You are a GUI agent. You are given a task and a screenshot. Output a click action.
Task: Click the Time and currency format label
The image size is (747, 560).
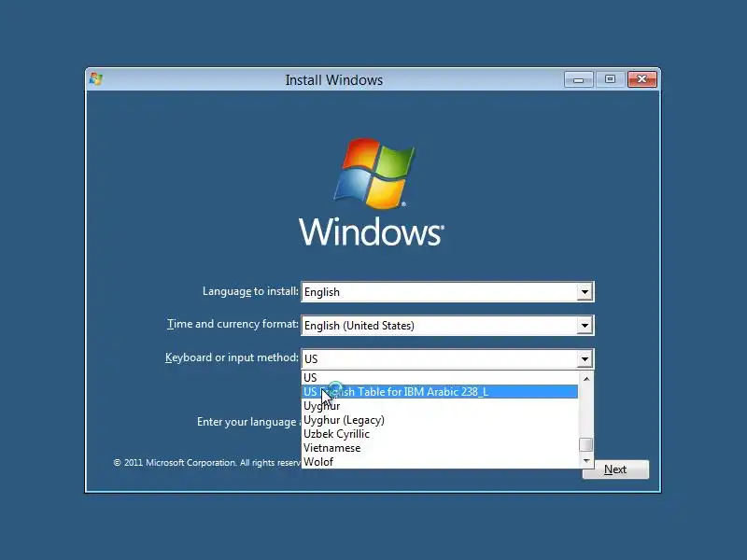coord(233,324)
